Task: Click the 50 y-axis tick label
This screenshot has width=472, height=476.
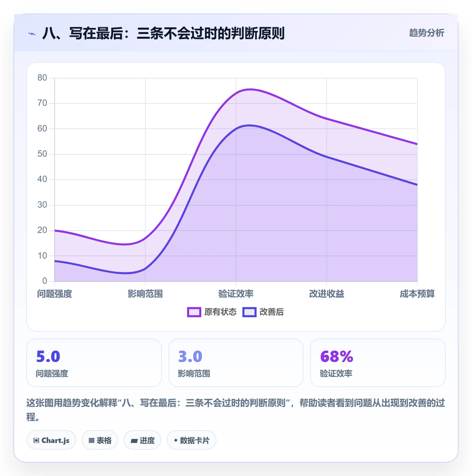Action: (42, 154)
